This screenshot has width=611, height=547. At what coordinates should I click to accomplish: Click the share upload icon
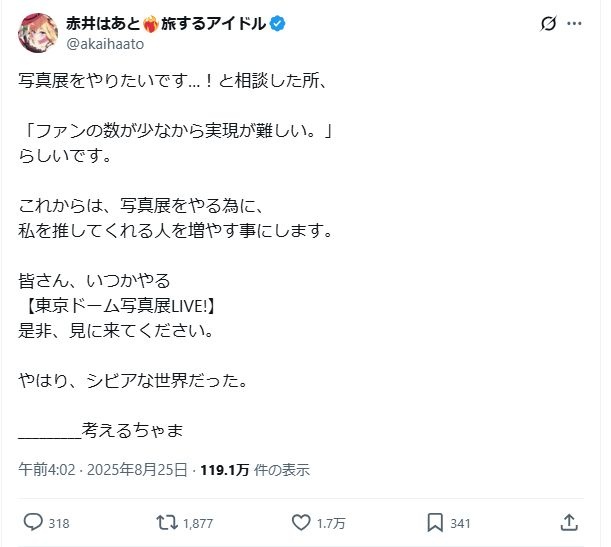pyautogui.click(x=568, y=521)
